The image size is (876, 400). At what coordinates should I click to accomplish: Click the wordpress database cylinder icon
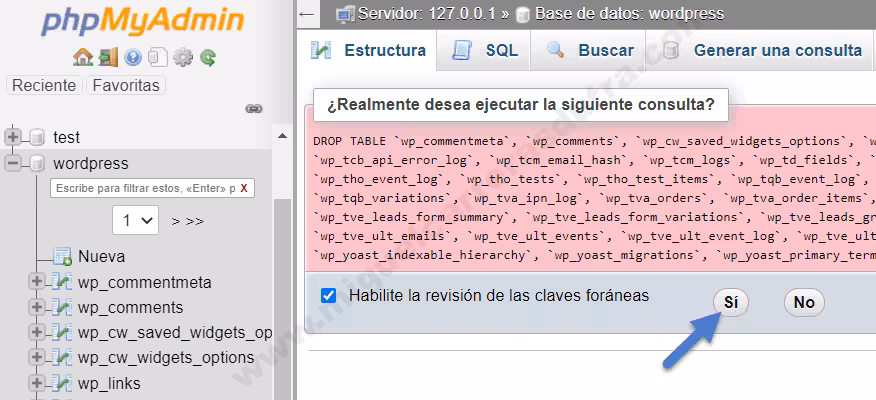click(37, 164)
